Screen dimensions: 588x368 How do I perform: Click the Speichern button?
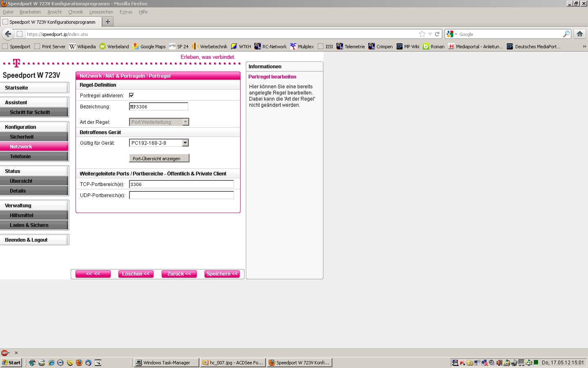[x=222, y=274]
